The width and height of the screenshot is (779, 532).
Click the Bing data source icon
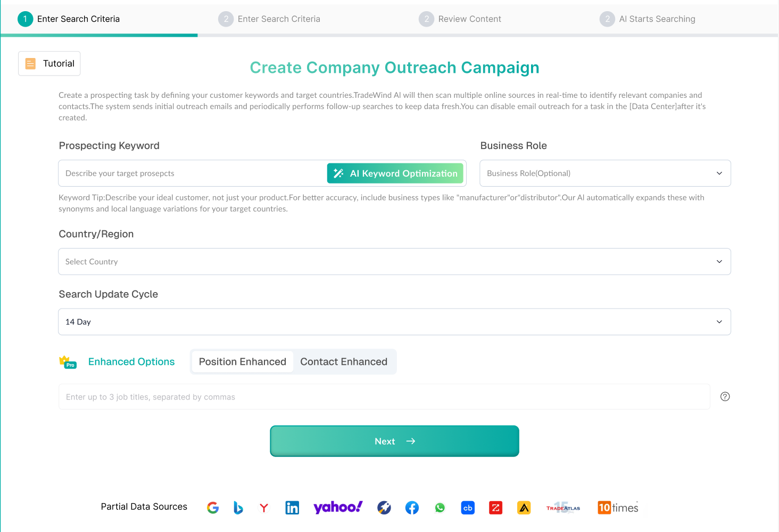point(238,508)
